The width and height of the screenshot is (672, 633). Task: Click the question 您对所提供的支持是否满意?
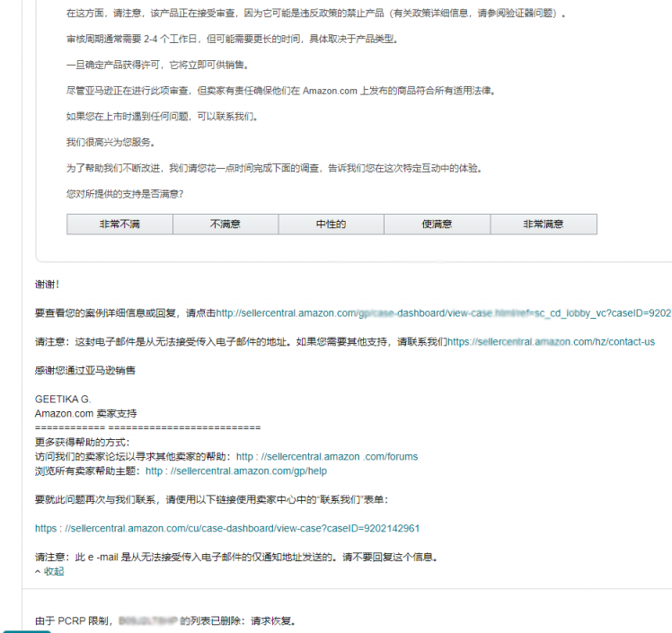pyautogui.click(x=125, y=194)
